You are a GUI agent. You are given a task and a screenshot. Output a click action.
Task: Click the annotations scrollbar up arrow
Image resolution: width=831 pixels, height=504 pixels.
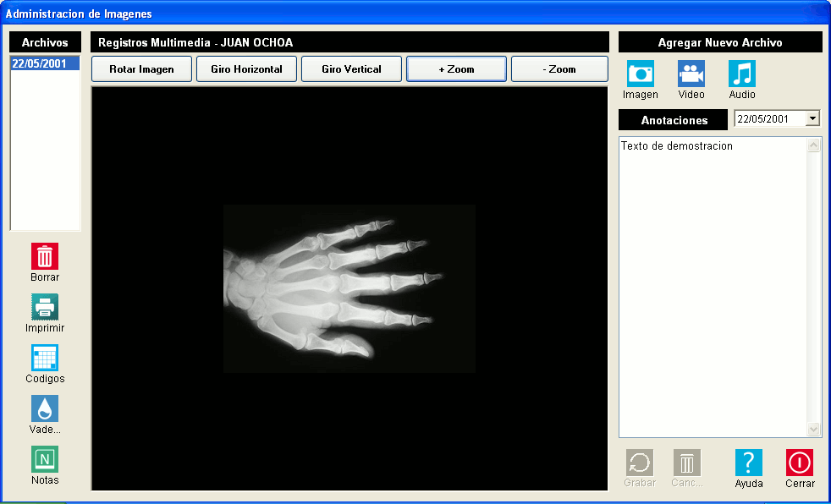coord(814,145)
